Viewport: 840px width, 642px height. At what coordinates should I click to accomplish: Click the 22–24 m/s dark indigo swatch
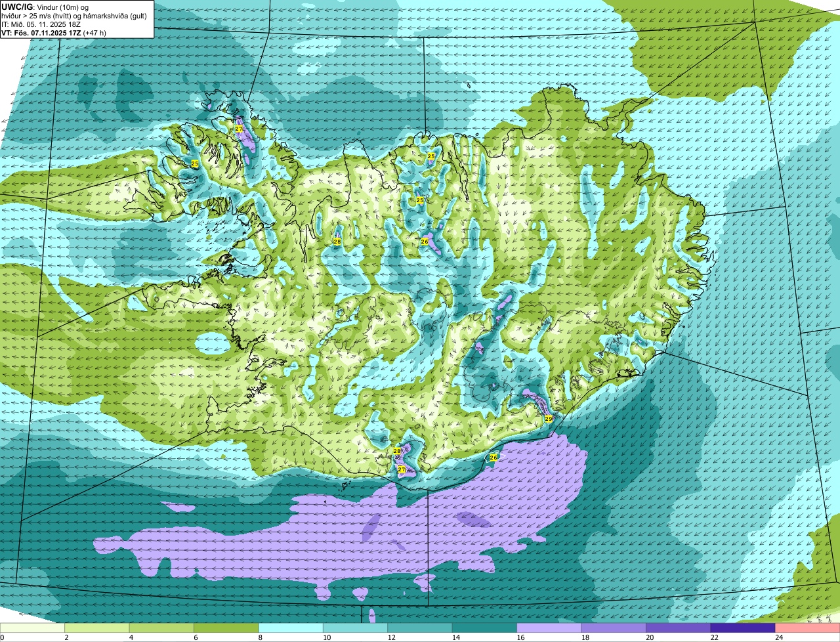click(744, 628)
